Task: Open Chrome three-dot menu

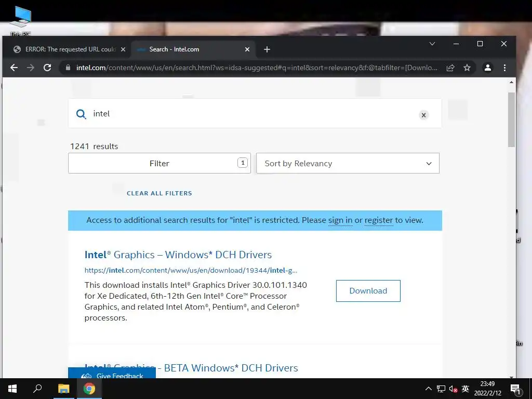Action: coord(504,68)
